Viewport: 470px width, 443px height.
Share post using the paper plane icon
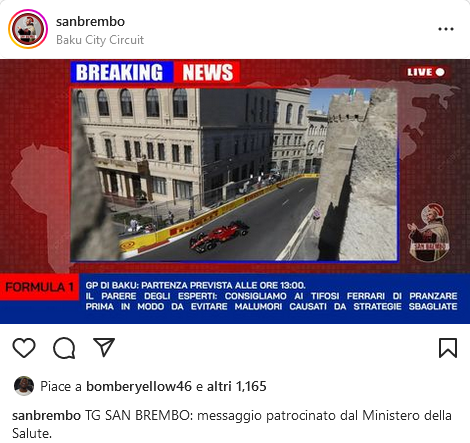pyautogui.click(x=104, y=347)
